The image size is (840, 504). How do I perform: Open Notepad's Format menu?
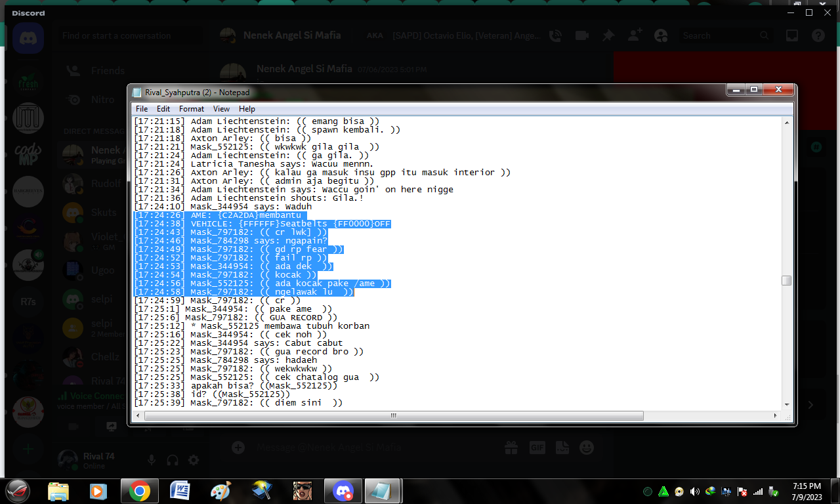tap(192, 109)
